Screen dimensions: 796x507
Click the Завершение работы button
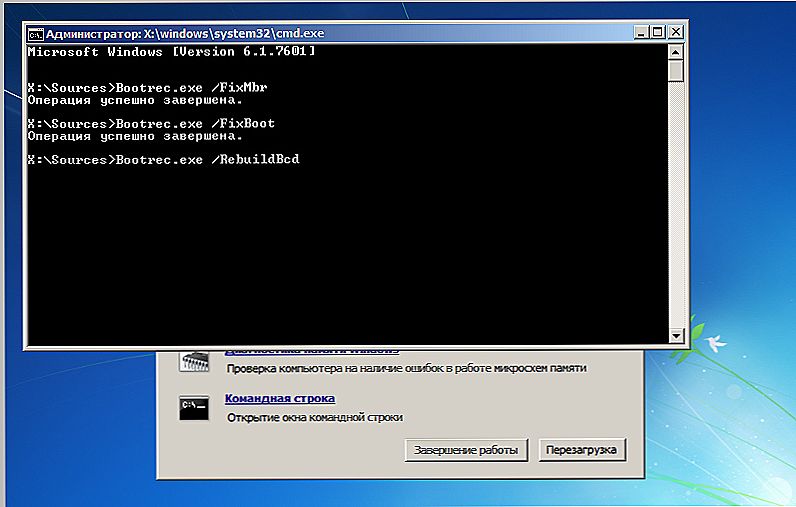466,450
